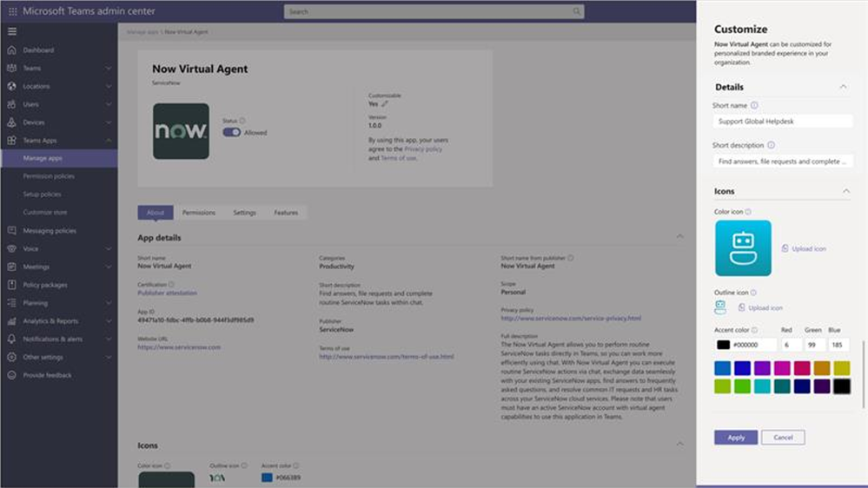Switch to the Settings tab
Screen dimensions: 868x488
point(245,213)
